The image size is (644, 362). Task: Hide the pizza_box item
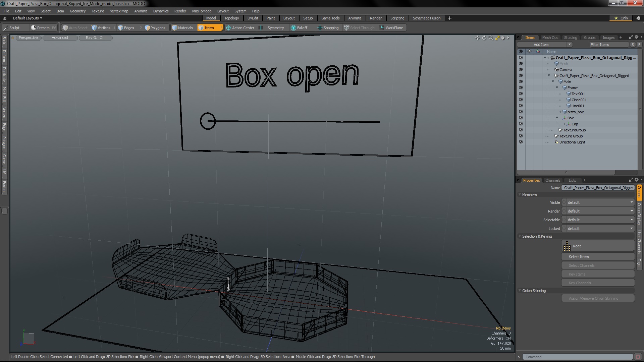coord(521,112)
